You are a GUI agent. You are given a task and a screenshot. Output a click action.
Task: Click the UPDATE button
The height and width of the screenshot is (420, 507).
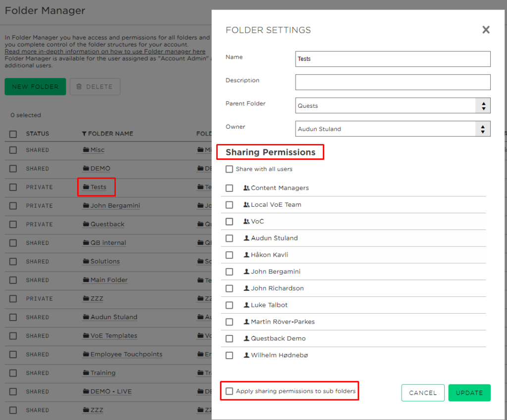point(469,393)
